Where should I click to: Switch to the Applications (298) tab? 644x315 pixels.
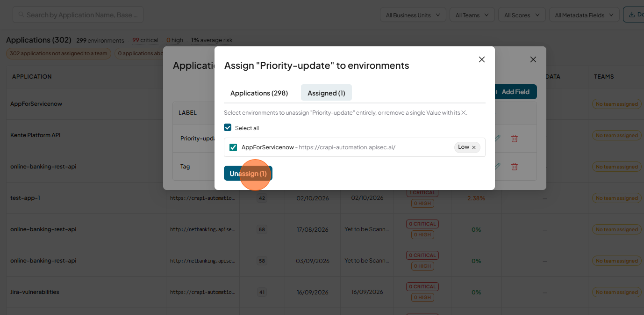click(259, 93)
